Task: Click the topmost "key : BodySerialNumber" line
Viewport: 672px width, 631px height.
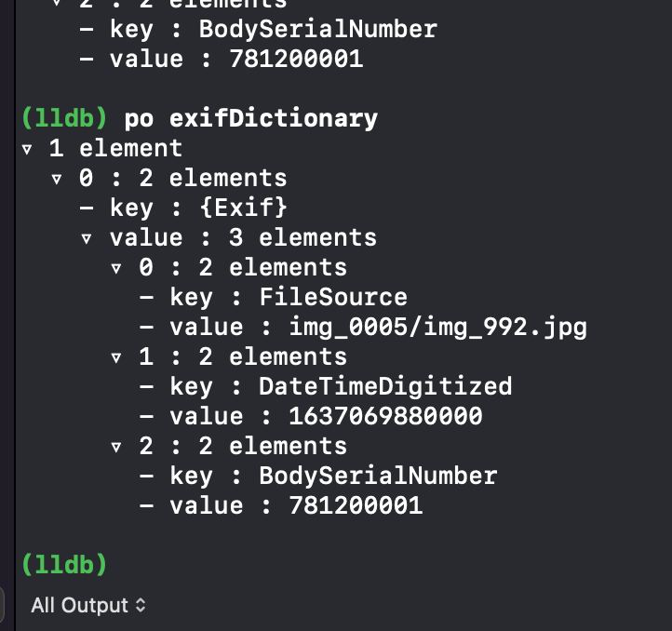Action: click(273, 29)
